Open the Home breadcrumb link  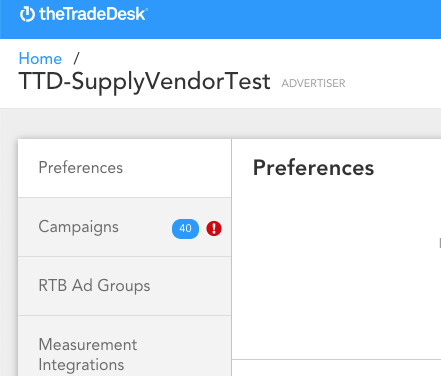pos(40,59)
